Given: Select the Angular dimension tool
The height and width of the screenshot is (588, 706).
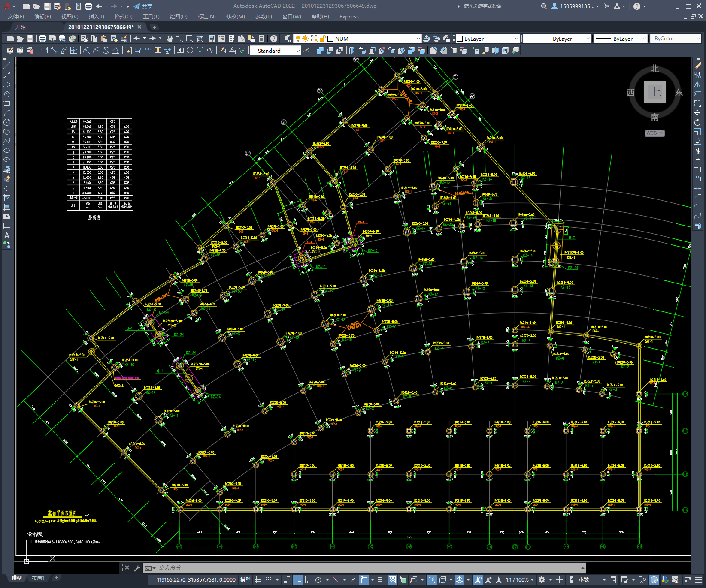Looking at the screenshot, I should point(116,50).
